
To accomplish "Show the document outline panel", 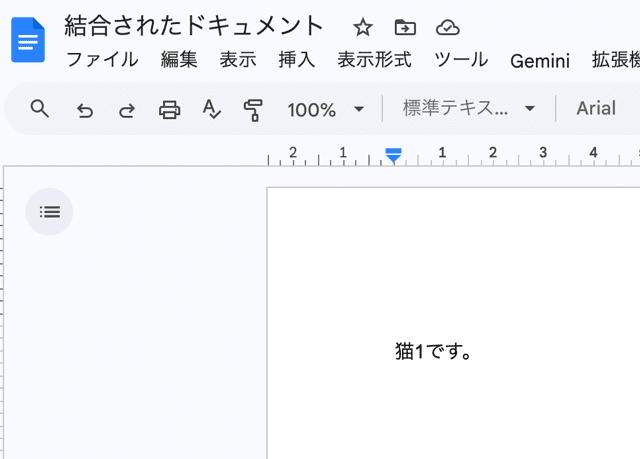I will (49, 212).
